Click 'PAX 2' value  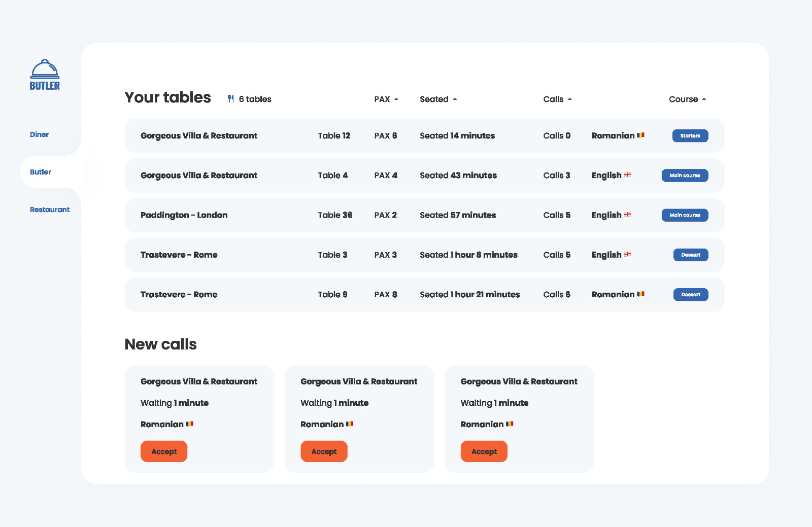[x=386, y=215]
